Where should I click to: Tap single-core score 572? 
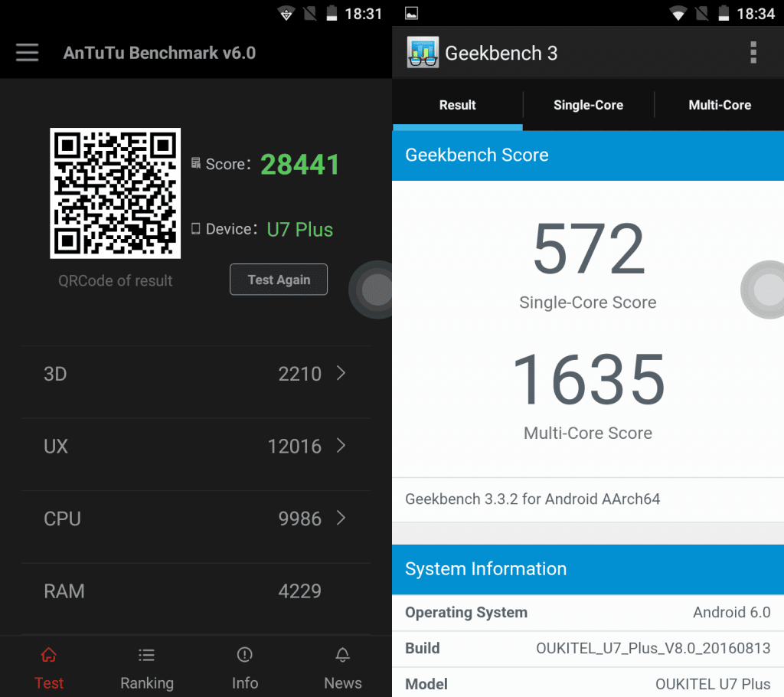coord(589,250)
